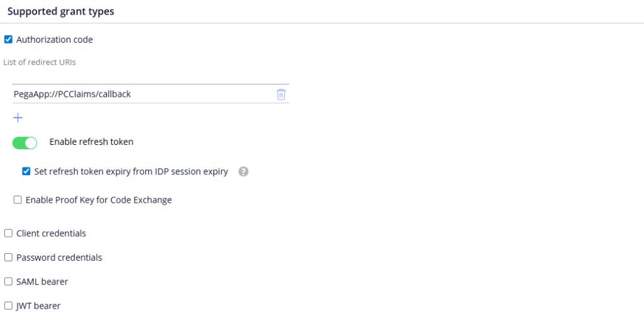
Task: Check the Password credentials box
Action: click(8, 257)
